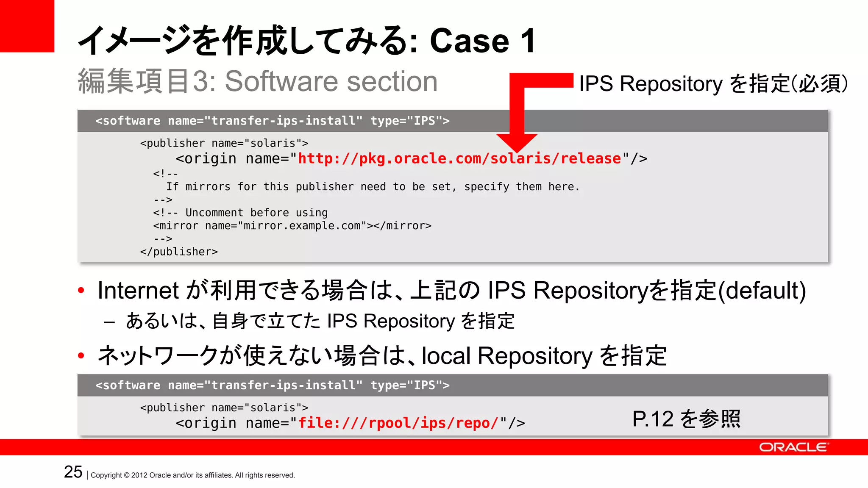The height and width of the screenshot is (488, 868).
Task: Click the second code header '<software name="transfer-ips-install"'
Action: click(229, 385)
